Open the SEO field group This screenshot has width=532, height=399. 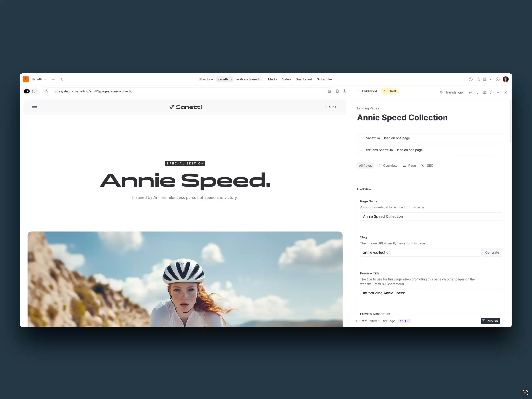pos(427,165)
